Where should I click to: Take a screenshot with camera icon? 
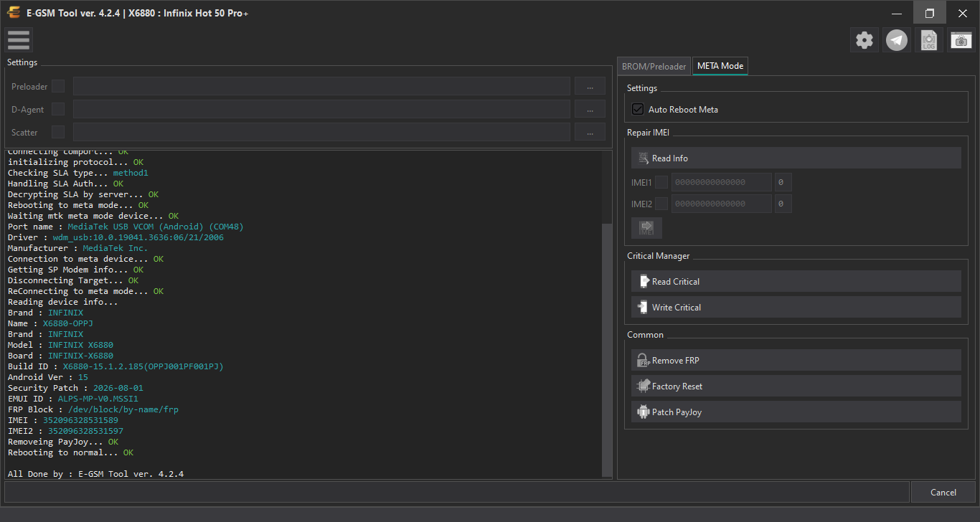pos(961,40)
